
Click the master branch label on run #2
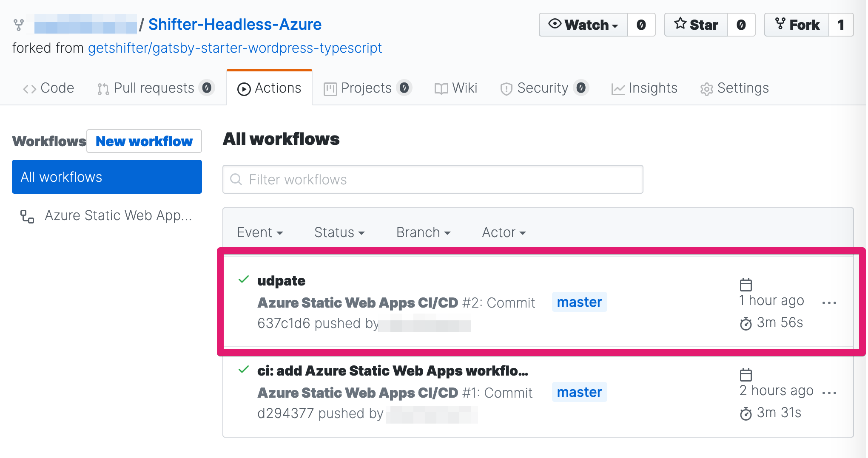(579, 302)
